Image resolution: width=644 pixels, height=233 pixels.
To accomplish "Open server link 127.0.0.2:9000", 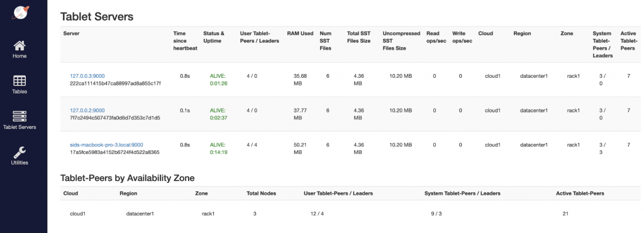I will click(x=87, y=111).
